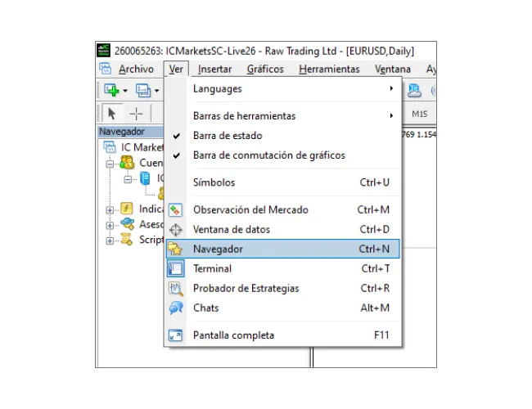This screenshot has width=532, height=409.
Task: Click the cloud signals toolbar icon
Action: [414, 91]
